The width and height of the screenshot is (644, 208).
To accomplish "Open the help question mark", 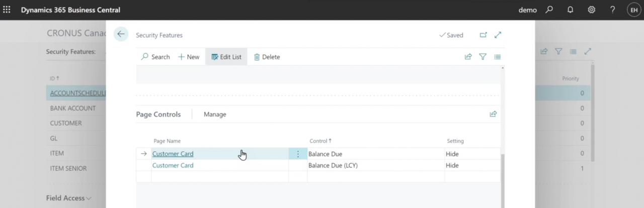I will (x=612, y=10).
